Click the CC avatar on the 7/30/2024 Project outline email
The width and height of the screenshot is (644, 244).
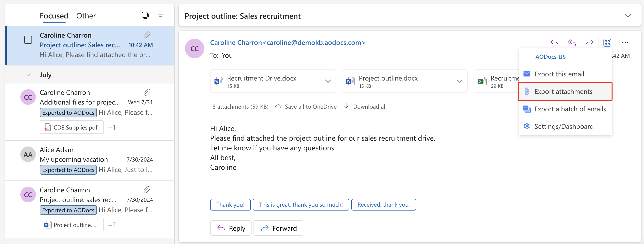(28, 194)
